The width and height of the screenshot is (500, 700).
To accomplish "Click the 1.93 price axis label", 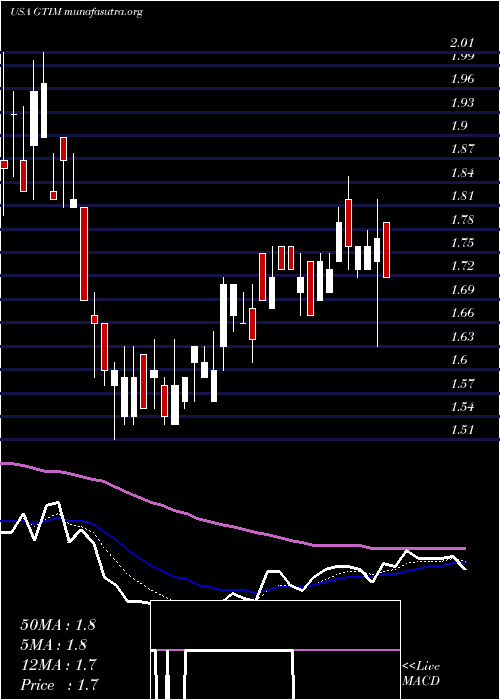I will coord(461,103).
